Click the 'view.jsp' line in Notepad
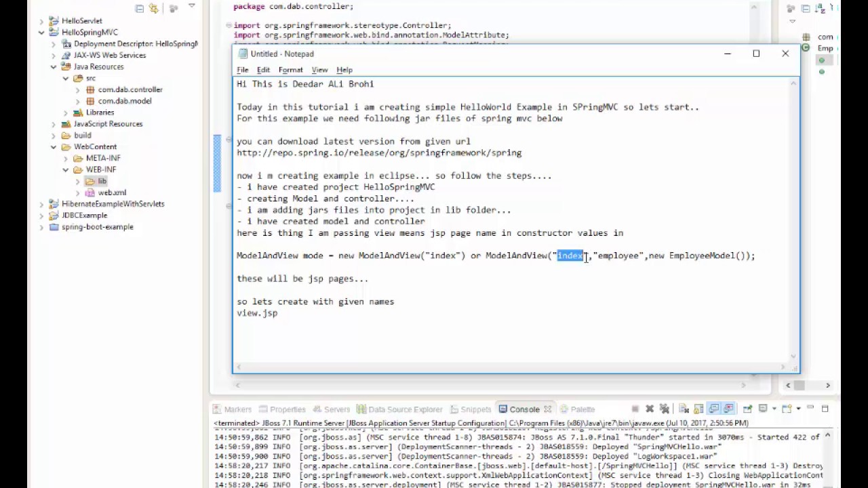The width and height of the screenshot is (868, 488). pos(257,313)
